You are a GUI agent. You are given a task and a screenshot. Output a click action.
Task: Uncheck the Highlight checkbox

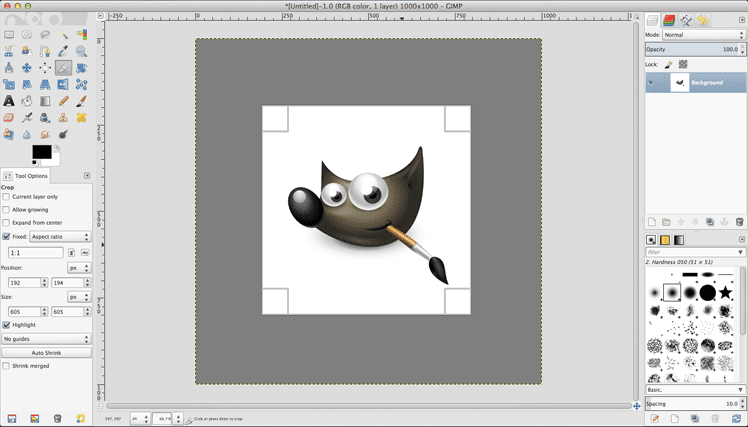tap(6, 324)
